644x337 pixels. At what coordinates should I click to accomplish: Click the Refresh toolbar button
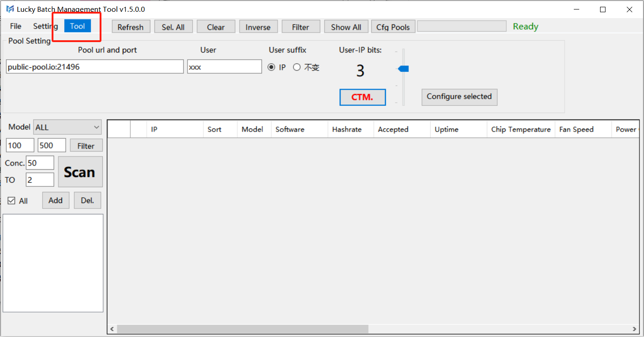pyautogui.click(x=130, y=27)
